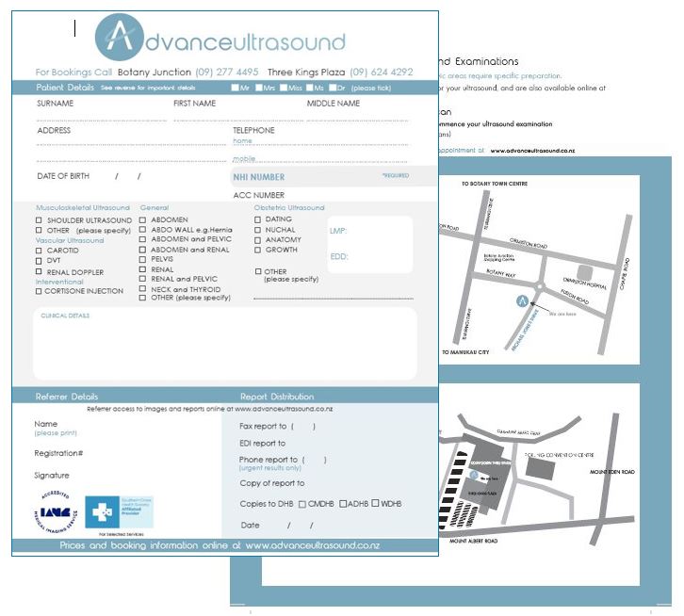Click the Patient Details header

(65, 88)
